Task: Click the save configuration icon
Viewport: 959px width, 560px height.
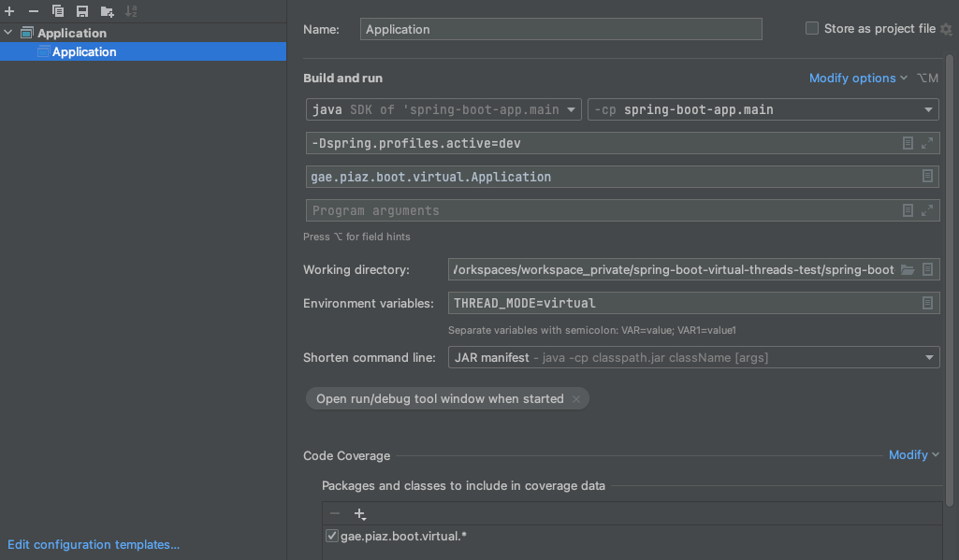Action: coord(82,11)
